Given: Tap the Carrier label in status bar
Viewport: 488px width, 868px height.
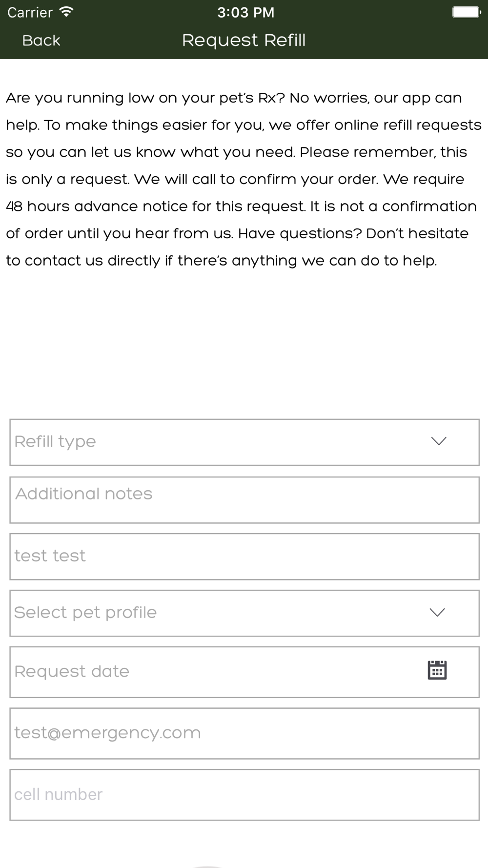Looking at the screenshot, I should (x=30, y=12).
